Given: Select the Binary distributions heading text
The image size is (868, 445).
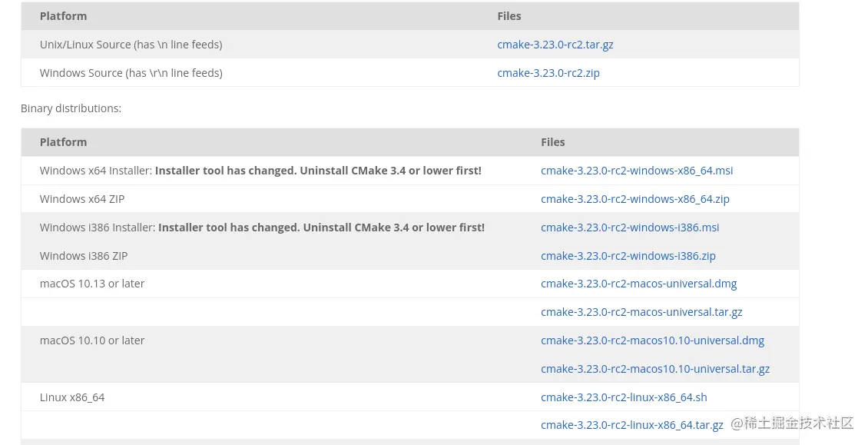Looking at the screenshot, I should click(x=70, y=108).
